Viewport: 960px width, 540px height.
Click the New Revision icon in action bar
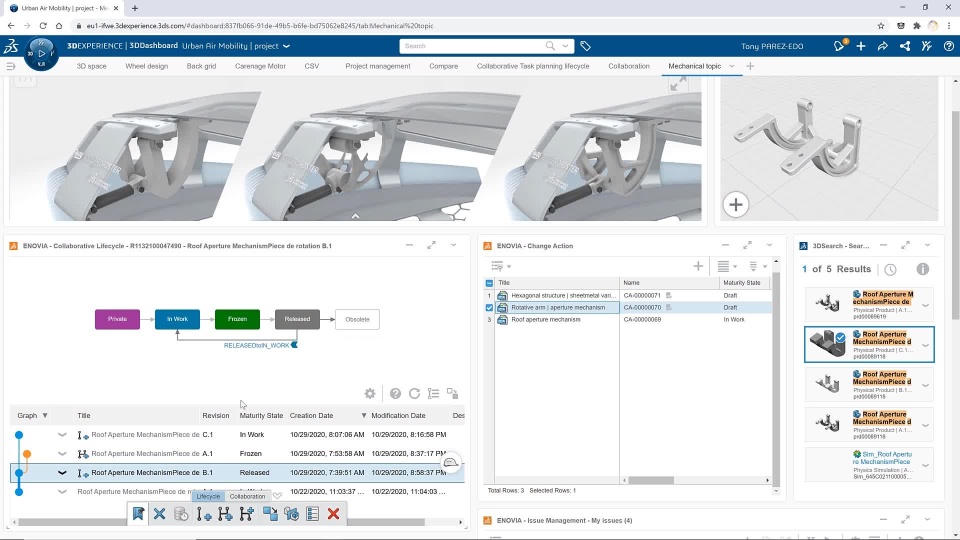coord(204,514)
